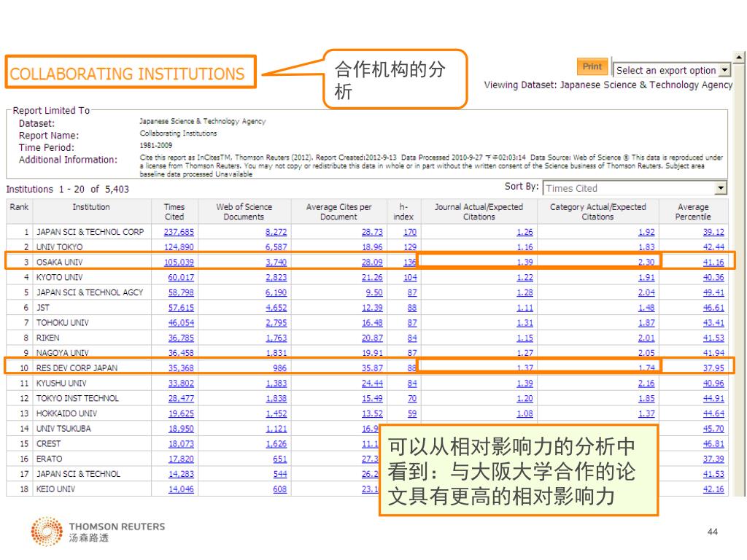The image size is (747, 560).
Task: Click h-index 129 for UNIV TOKYO
Action: tap(410, 246)
